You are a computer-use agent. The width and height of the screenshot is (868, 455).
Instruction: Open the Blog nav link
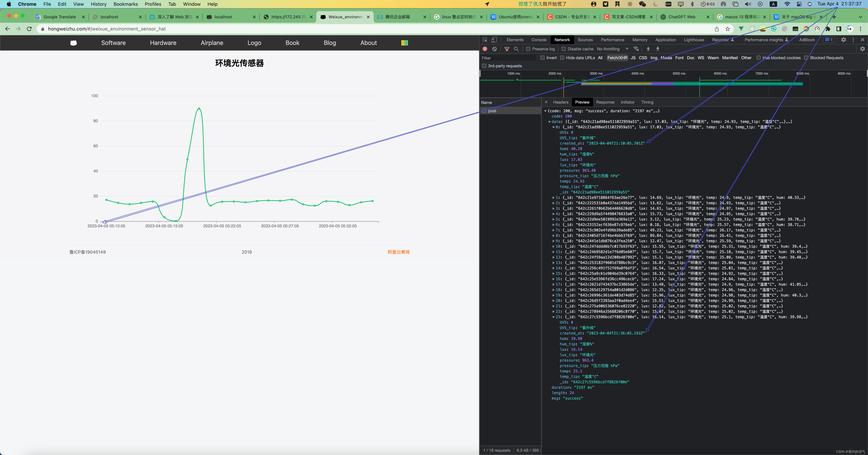tap(330, 43)
